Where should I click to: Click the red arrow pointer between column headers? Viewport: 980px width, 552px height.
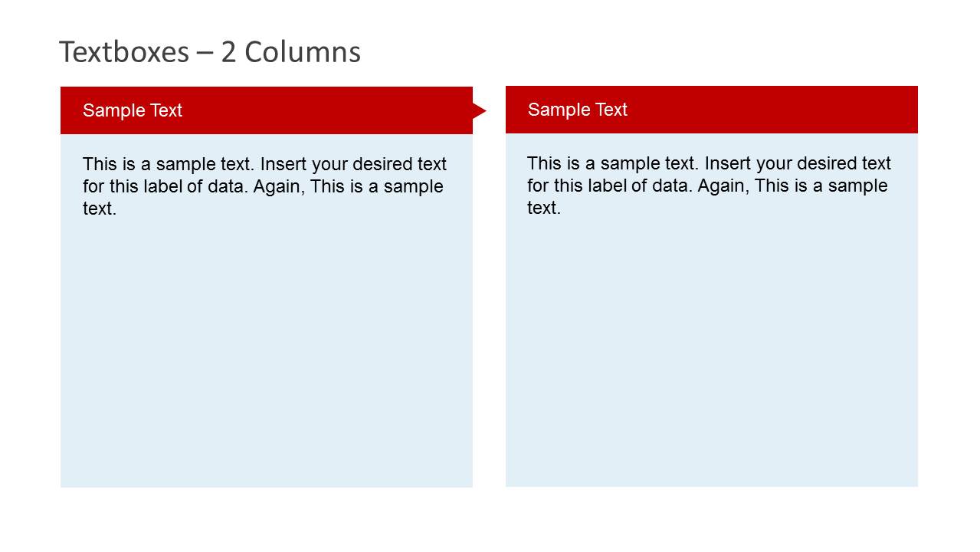coord(478,111)
